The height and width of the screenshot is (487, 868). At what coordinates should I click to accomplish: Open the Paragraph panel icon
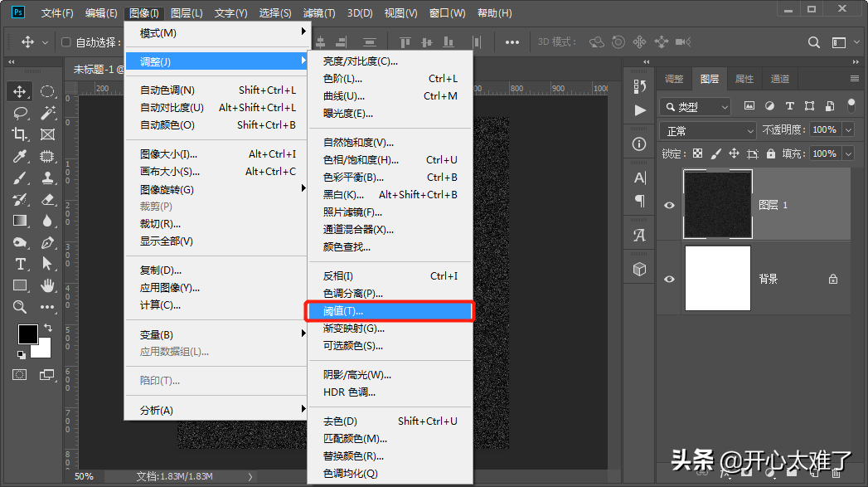(x=639, y=201)
